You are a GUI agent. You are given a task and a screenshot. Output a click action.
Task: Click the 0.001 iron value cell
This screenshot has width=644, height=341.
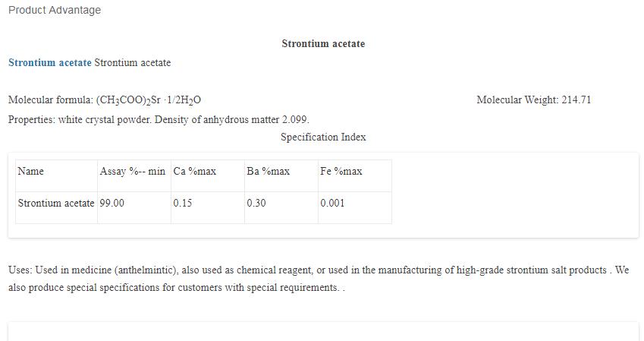(332, 204)
